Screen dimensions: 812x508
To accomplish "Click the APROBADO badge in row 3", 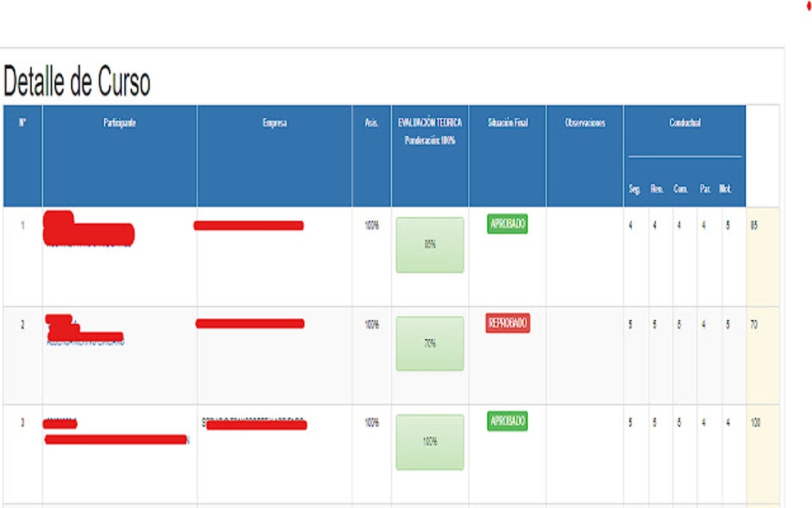I will click(x=508, y=421).
